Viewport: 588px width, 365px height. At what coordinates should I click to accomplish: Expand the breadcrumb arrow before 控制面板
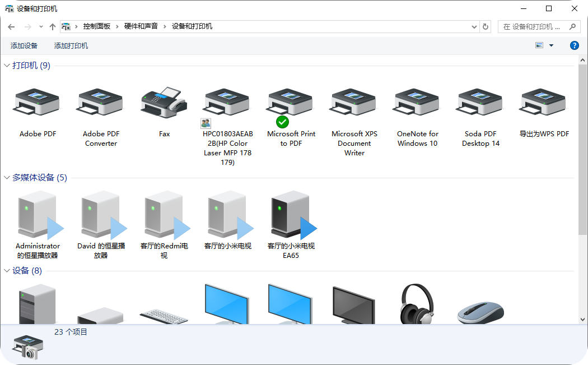pos(76,26)
